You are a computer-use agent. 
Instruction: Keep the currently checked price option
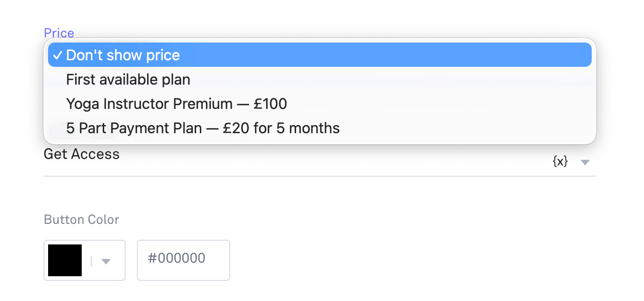pyautogui.click(x=320, y=55)
